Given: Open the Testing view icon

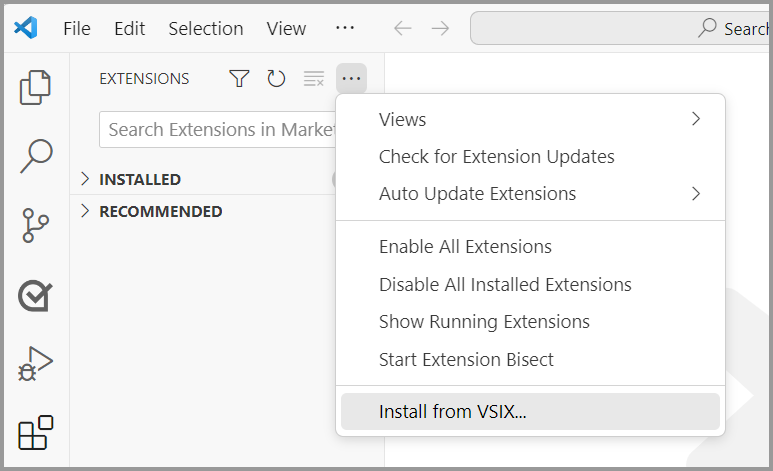Looking at the screenshot, I should click(36, 295).
